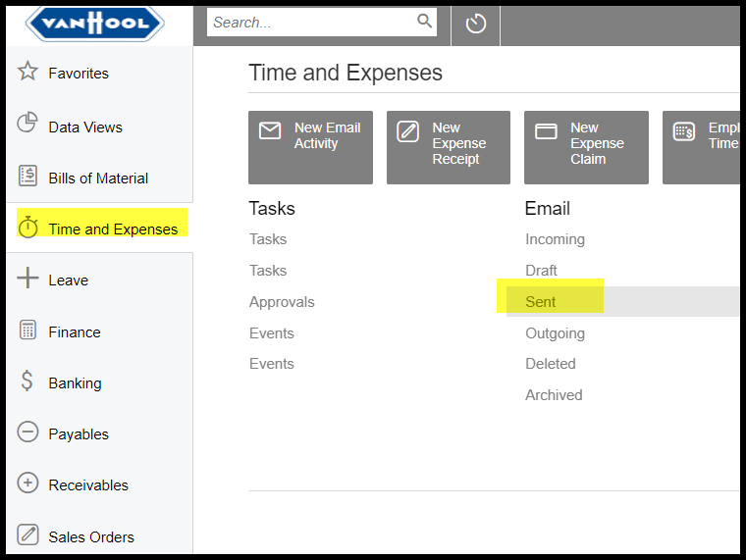The image size is (746, 560).
Task: Click the Receivables plus circle icon
Action: pos(27,484)
